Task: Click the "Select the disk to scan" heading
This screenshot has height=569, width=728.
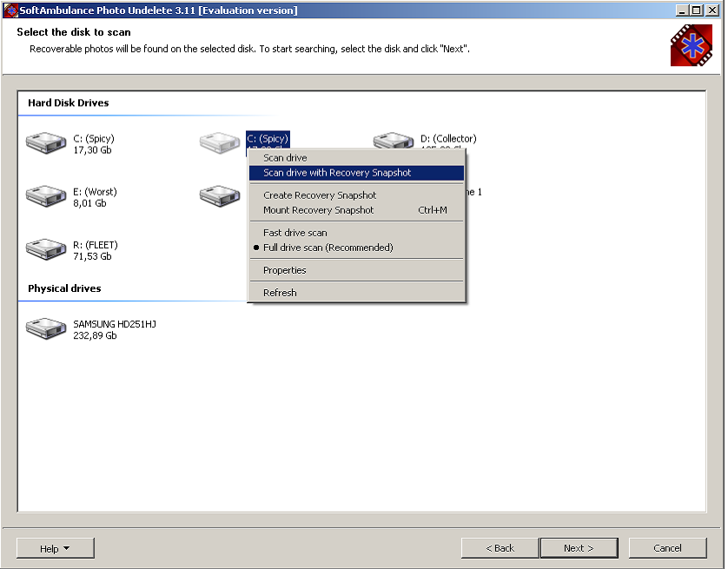Action: pos(74,32)
